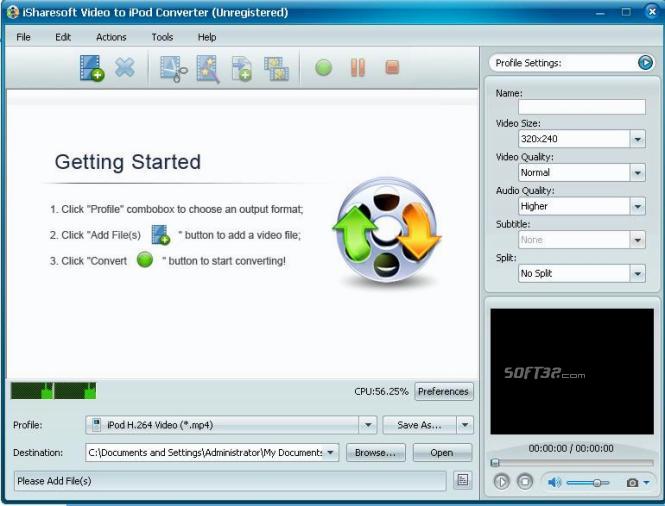Expand the Video Size dropdown

[x=637, y=139]
